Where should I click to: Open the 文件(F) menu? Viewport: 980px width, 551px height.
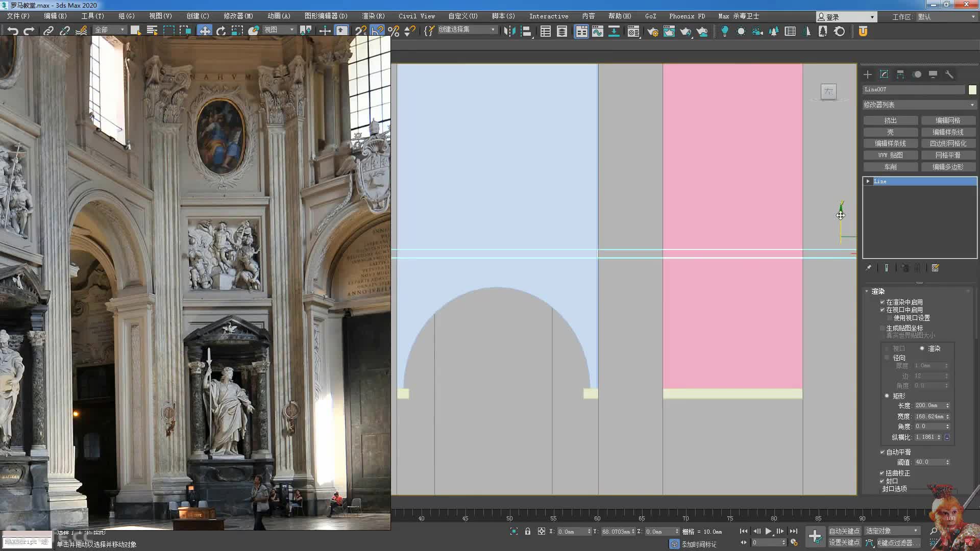(x=18, y=16)
